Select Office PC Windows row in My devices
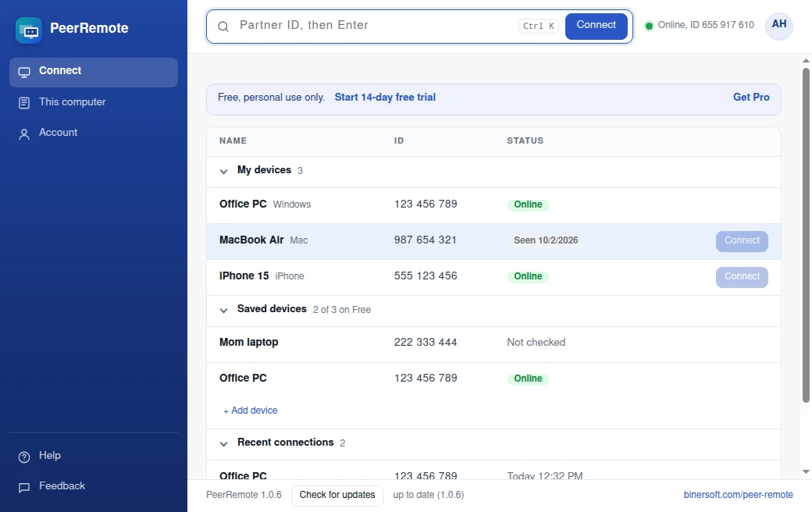Viewport: 812px width, 512px height. coord(493,205)
